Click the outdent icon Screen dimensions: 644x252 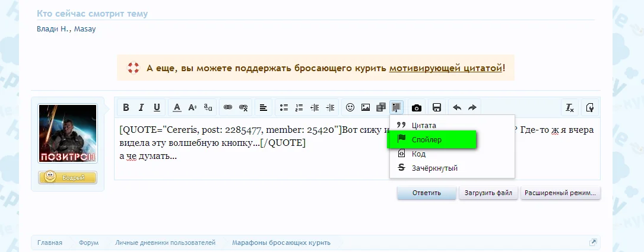click(x=315, y=107)
